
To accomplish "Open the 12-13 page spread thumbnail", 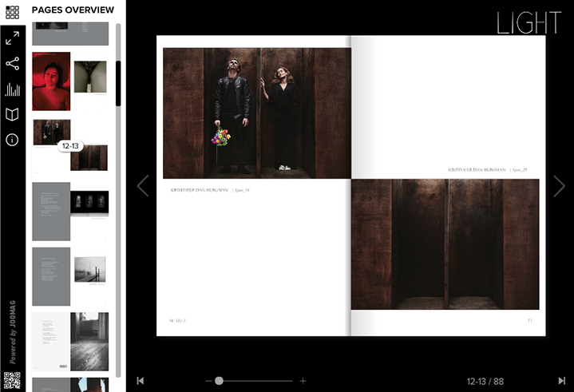I will 52,132.
